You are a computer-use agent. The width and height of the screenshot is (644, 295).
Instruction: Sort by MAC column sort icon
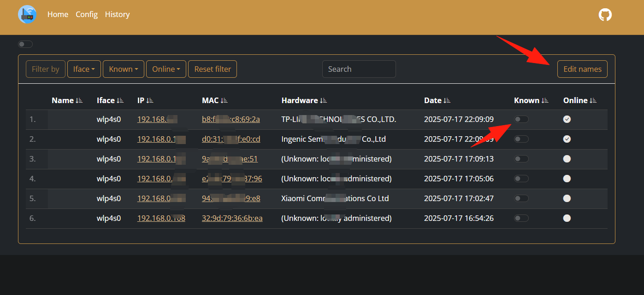tap(224, 100)
